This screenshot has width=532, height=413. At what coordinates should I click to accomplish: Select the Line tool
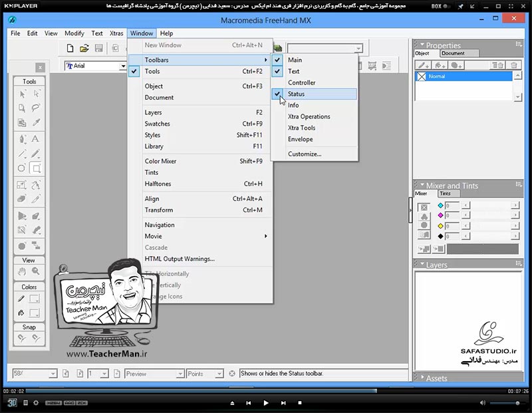click(22, 154)
